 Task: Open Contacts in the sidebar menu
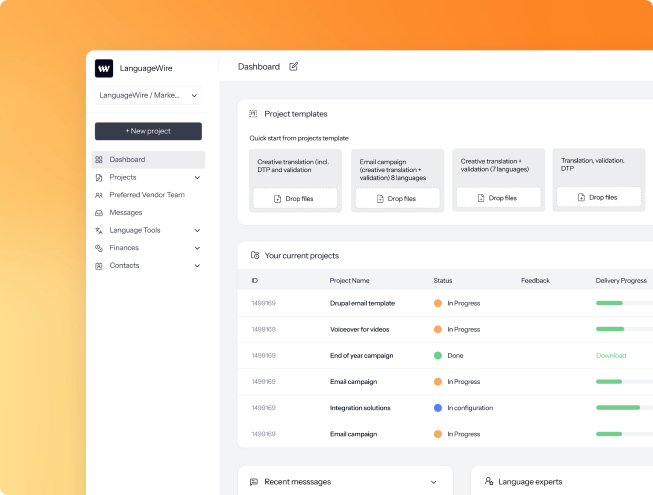[x=148, y=266]
